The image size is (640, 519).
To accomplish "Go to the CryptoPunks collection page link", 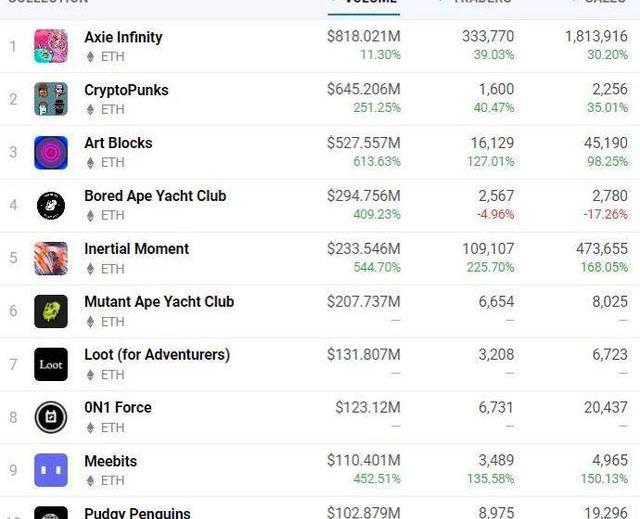I will (126, 90).
